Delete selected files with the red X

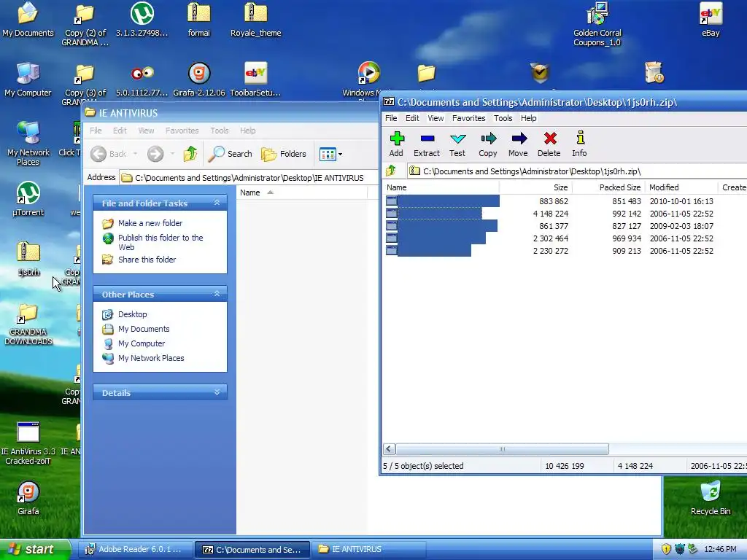point(549,144)
